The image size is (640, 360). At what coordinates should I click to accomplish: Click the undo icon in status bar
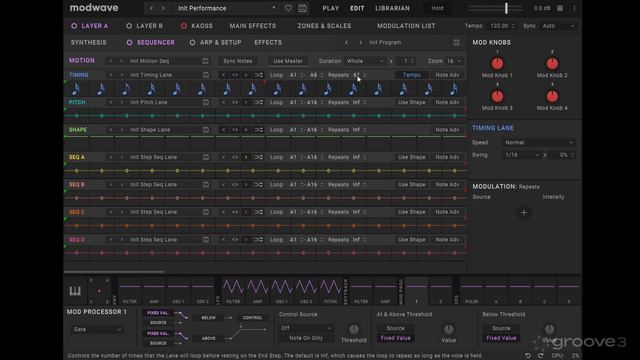[528, 356]
